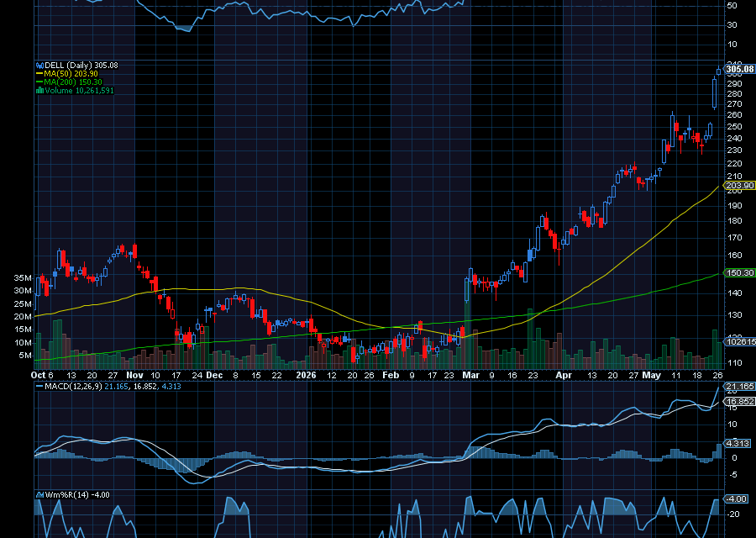This screenshot has width=756, height=538.
Task: Click the '18' date label in May
Action: pos(697,376)
